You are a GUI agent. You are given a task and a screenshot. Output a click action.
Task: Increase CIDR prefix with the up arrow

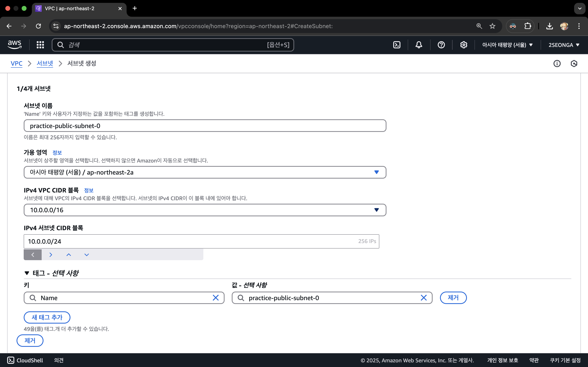tap(69, 255)
